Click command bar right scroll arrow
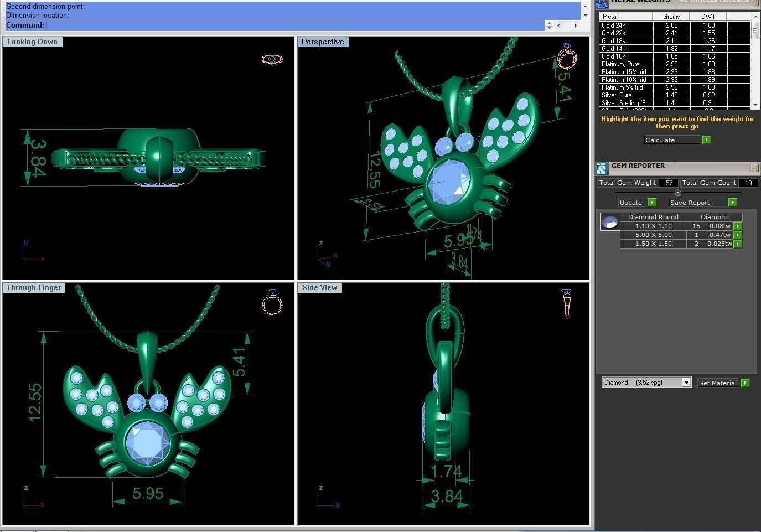 (576, 25)
